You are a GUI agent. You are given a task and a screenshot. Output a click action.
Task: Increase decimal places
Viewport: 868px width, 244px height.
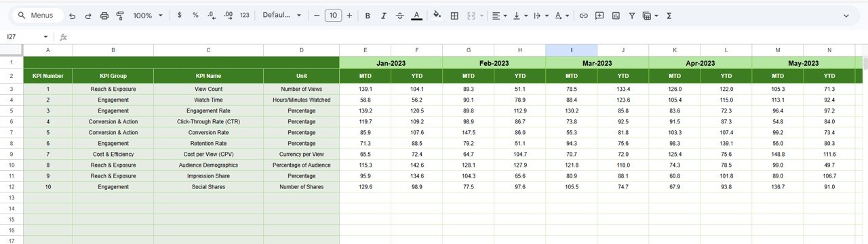(228, 15)
